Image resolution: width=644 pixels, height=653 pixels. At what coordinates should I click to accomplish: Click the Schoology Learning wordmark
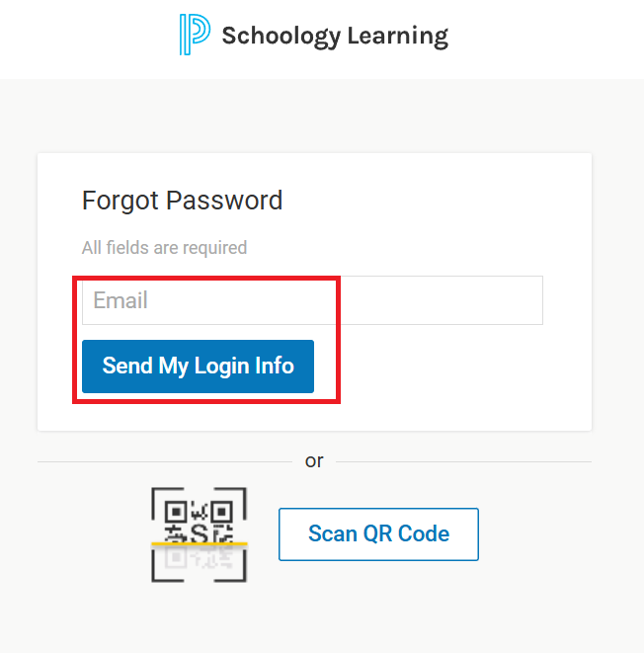pos(334,37)
